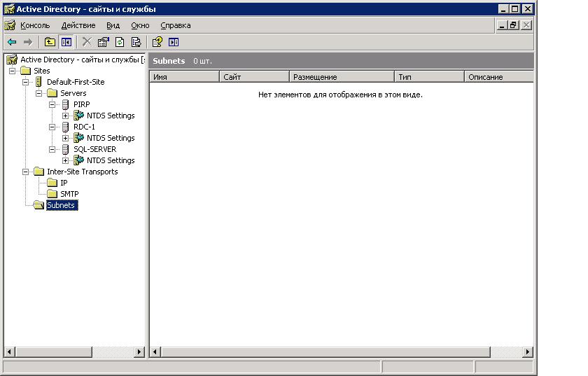
Task: Click the Inter-Site Transports folder icon
Action: coord(38,172)
